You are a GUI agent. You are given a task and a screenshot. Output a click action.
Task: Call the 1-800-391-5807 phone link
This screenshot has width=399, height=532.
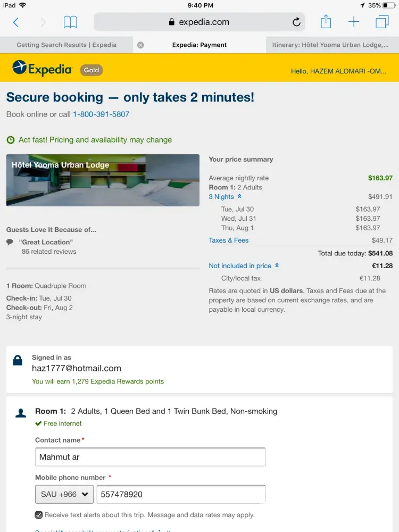pos(101,114)
